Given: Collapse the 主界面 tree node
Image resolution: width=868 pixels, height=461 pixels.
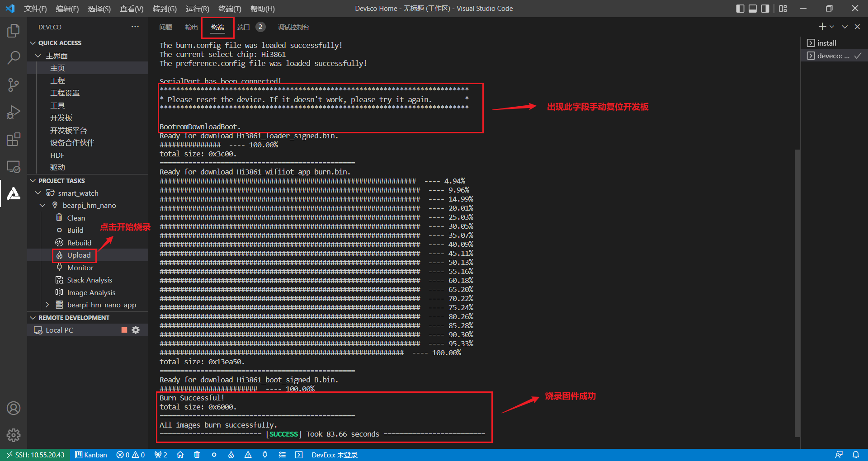Looking at the screenshot, I should coord(38,56).
